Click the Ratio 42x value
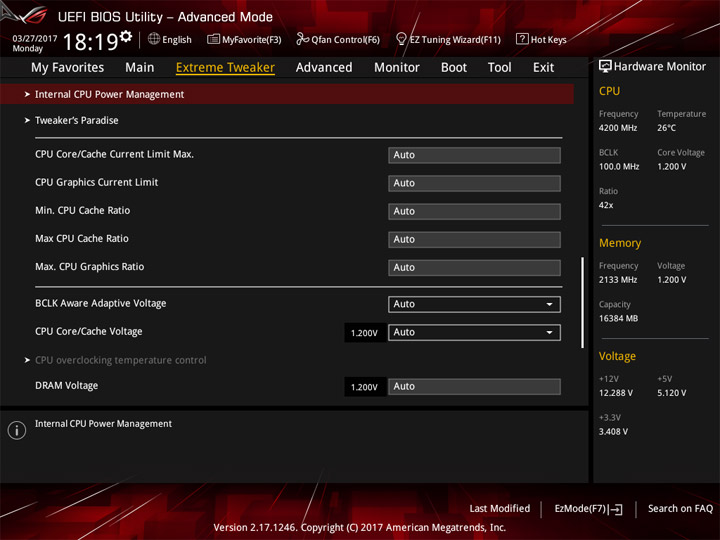This screenshot has width=720, height=540. 606,205
